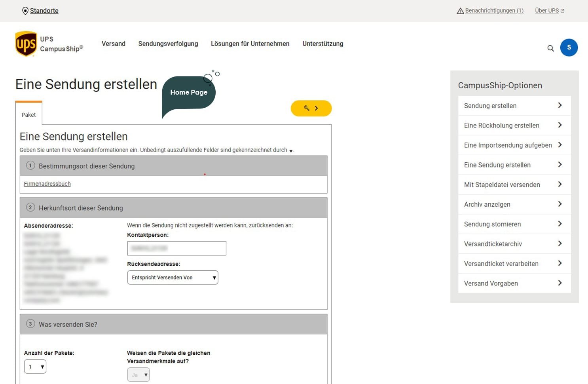
Task: Click the Firmenadressbuch link
Action: [x=47, y=184]
